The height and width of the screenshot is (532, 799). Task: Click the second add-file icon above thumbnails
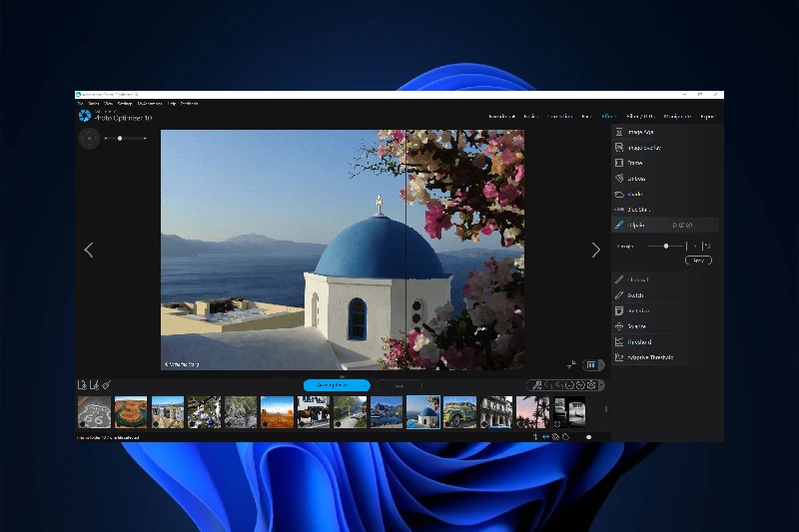click(x=94, y=385)
